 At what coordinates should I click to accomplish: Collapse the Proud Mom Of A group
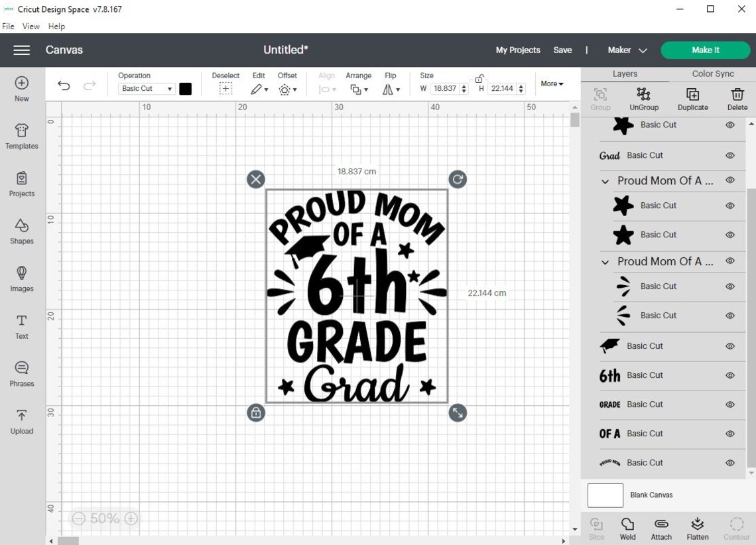pyautogui.click(x=604, y=180)
